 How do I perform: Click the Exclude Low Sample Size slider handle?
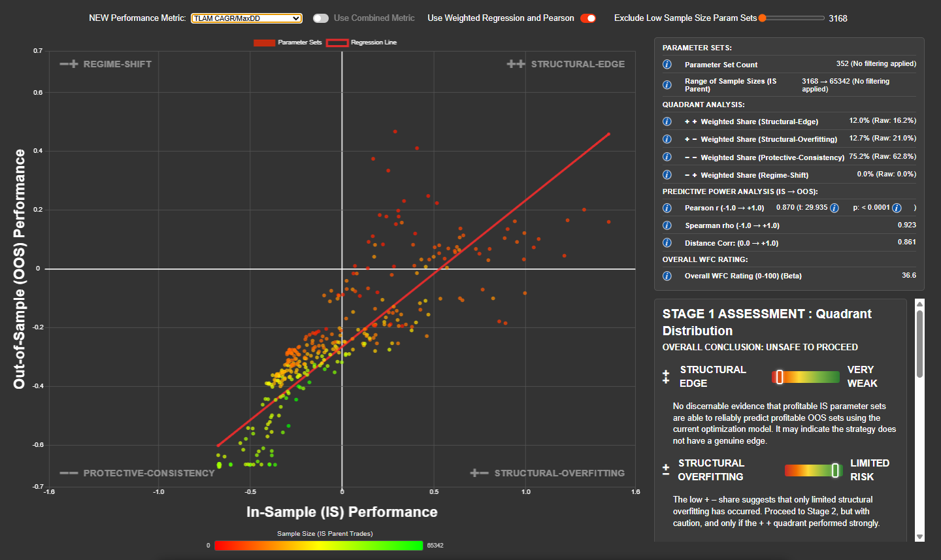click(x=762, y=18)
